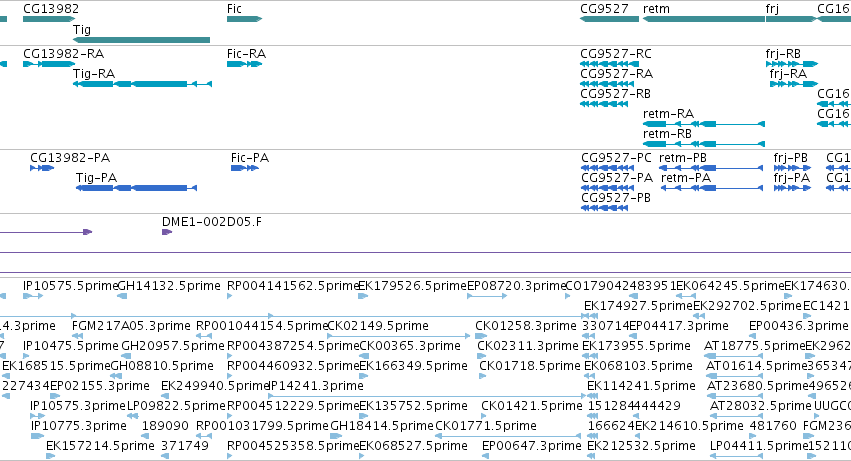851x461 pixels.
Task: Click the CG9527 gene label
Action: click(x=604, y=9)
